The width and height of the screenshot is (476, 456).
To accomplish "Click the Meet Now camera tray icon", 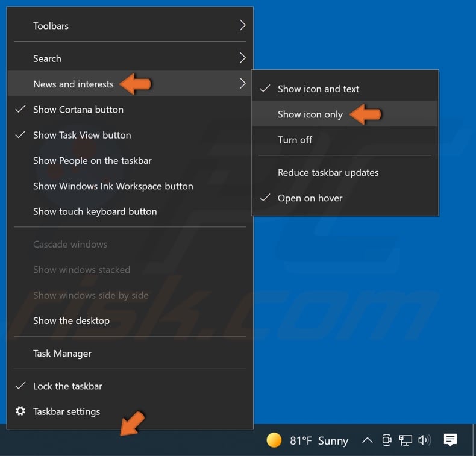I will click(386, 440).
